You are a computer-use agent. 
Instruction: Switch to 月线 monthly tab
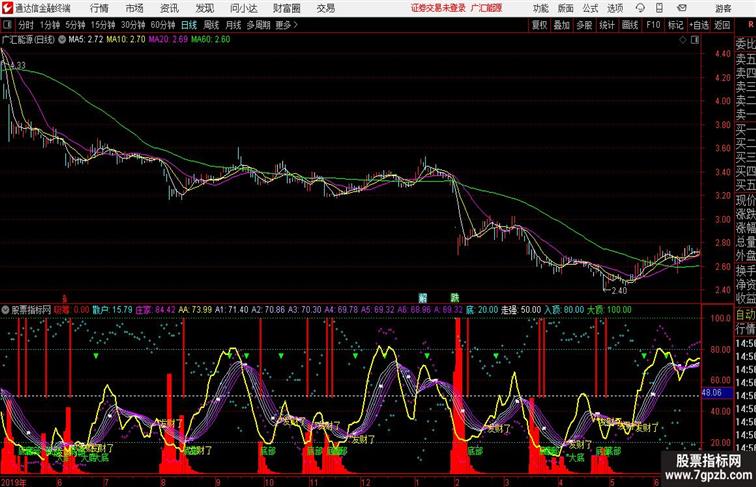[x=233, y=25]
